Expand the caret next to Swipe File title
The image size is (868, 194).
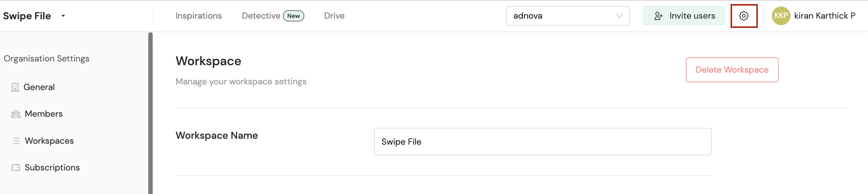pos(63,16)
